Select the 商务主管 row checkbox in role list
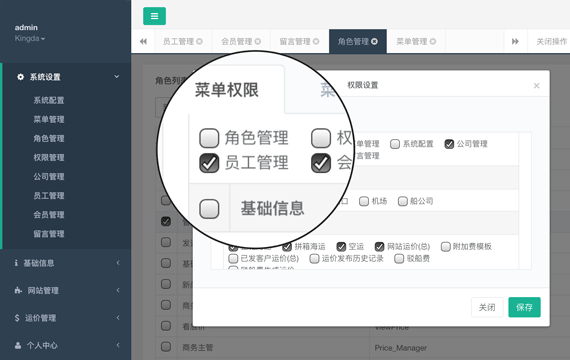The image size is (570, 360). point(166,347)
